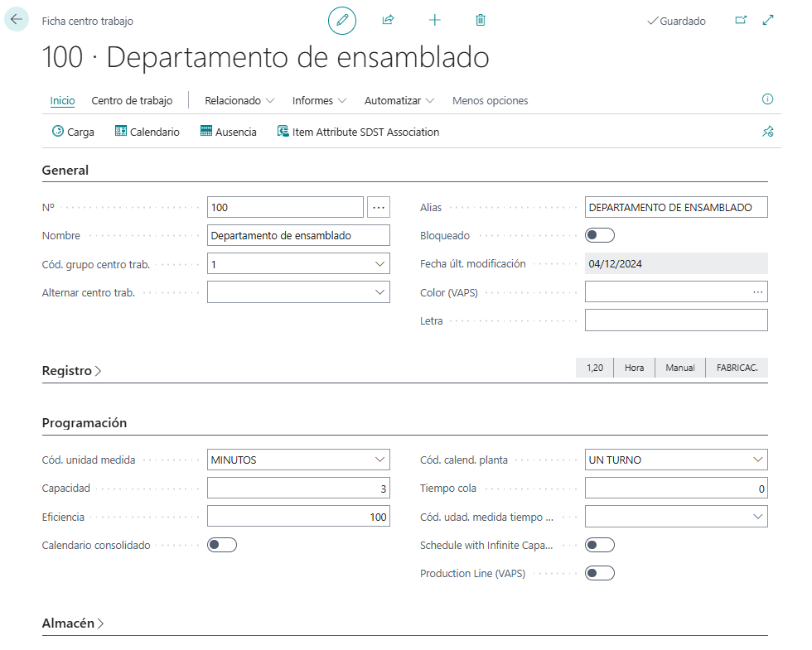Click the share icon in the header
The image size is (812, 650).
tap(388, 20)
